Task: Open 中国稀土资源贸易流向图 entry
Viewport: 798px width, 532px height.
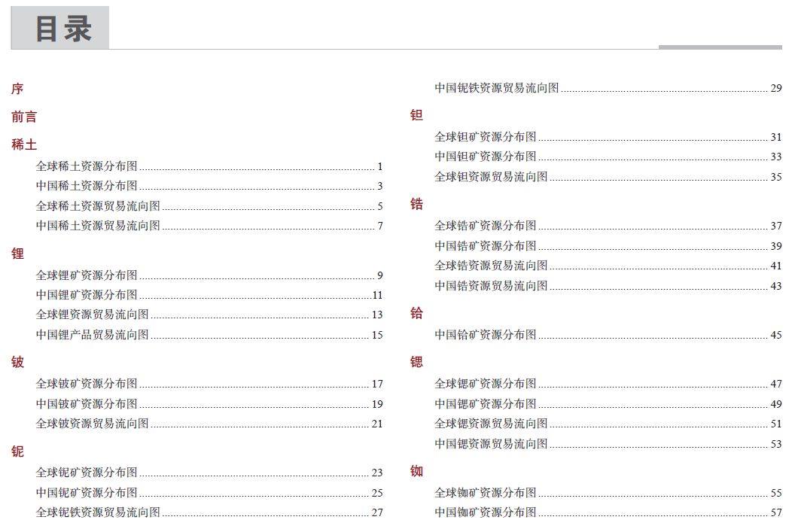Action: click(209, 225)
